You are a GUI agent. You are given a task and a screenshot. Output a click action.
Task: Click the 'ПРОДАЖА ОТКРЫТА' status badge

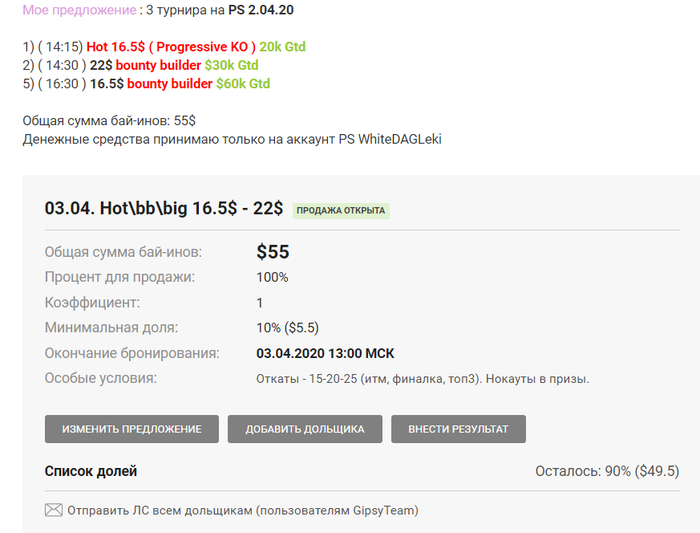341,211
